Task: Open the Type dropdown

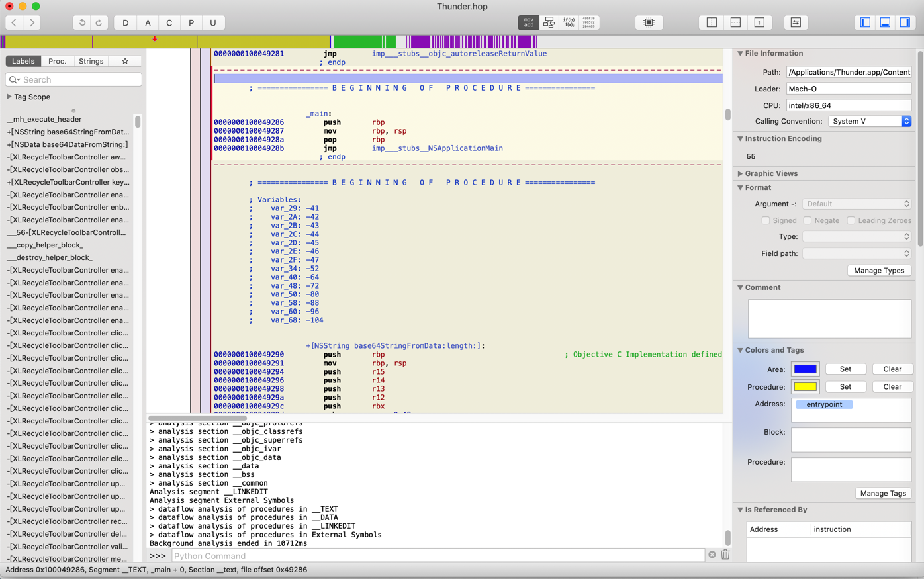Action: (x=857, y=236)
